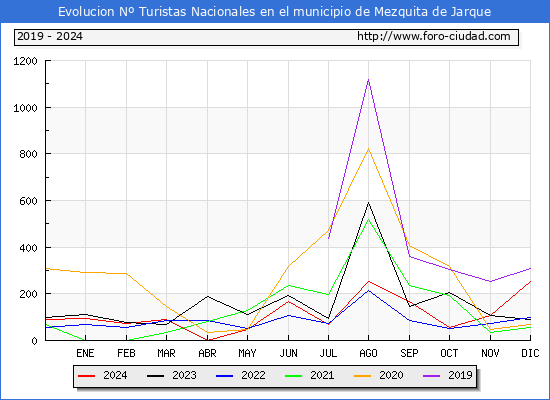
Task: Click the purple 2019 peak at AGO
Action: point(368,80)
